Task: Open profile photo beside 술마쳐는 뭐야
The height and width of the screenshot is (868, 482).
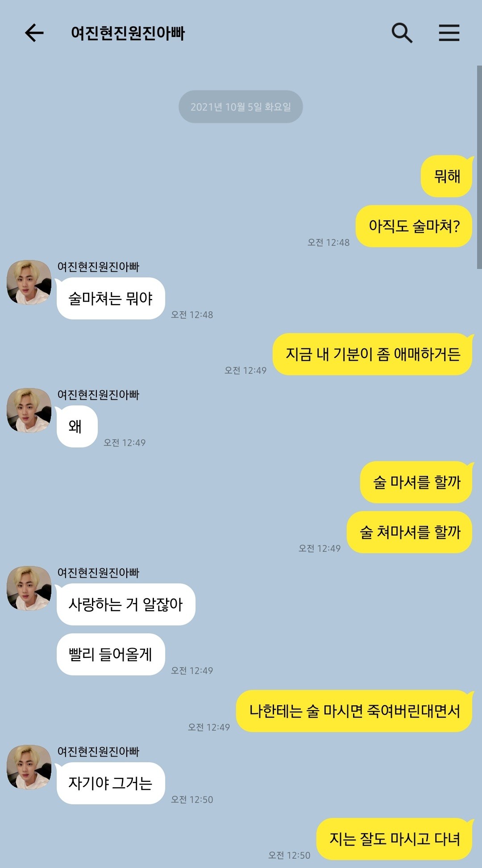Action: (x=29, y=282)
